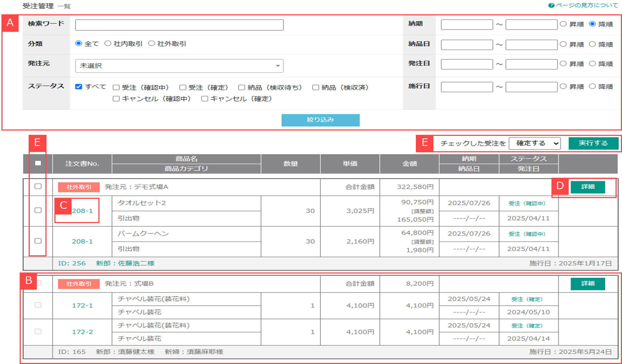Click the help question mark icon
Image resolution: width=622 pixels, height=364 pixels.
[551, 5]
